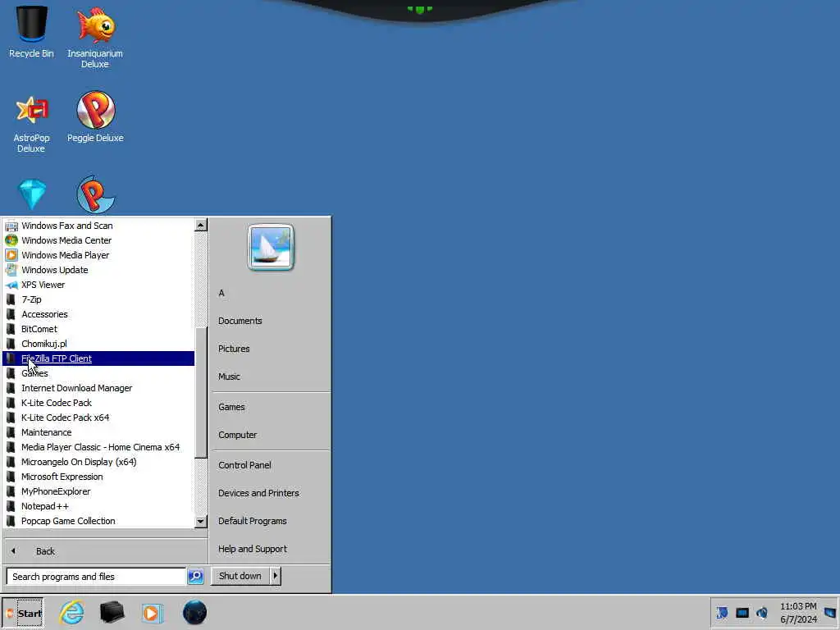Launch Insaniquarium Deluxe desktop icon
This screenshot has width=840, height=630.
pos(95,36)
